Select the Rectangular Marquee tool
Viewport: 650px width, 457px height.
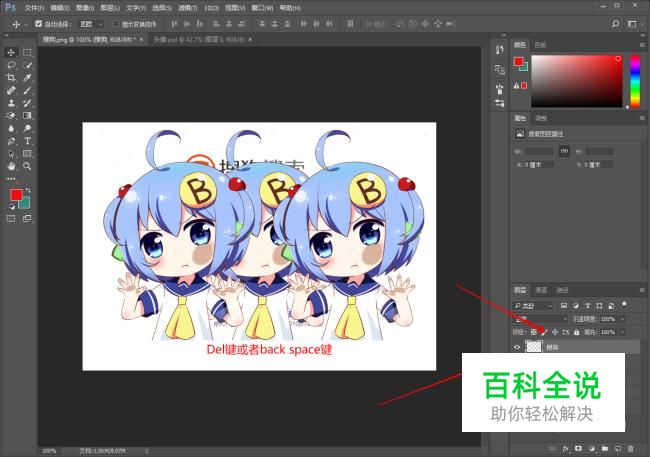click(27, 52)
